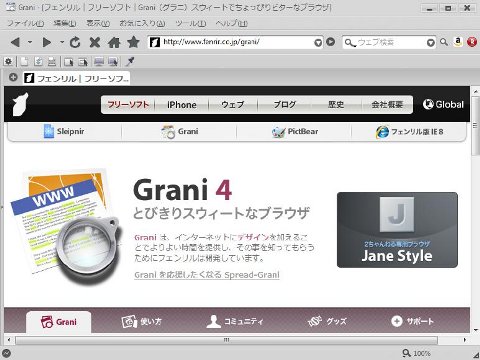Open the ファイル menu
This screenshot has height=360, width=480.
tap(25, 23)
